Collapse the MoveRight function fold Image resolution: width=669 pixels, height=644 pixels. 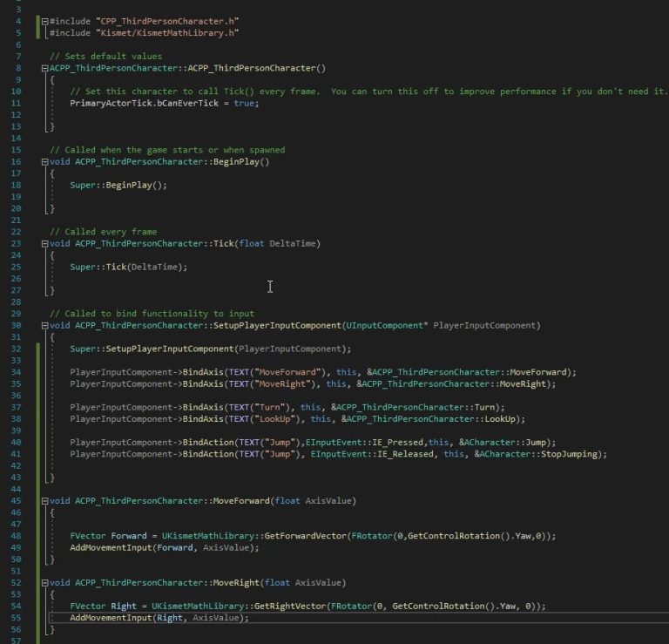(x=44, y=583)
